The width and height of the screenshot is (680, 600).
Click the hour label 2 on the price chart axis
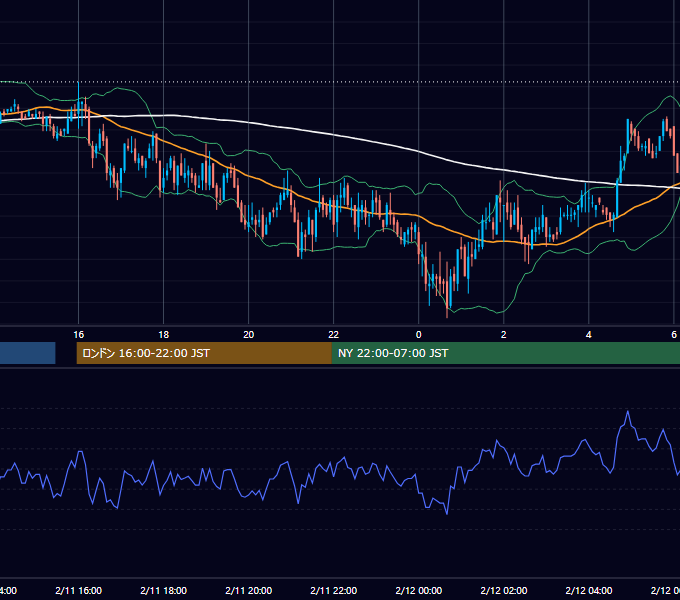[503, 335]
